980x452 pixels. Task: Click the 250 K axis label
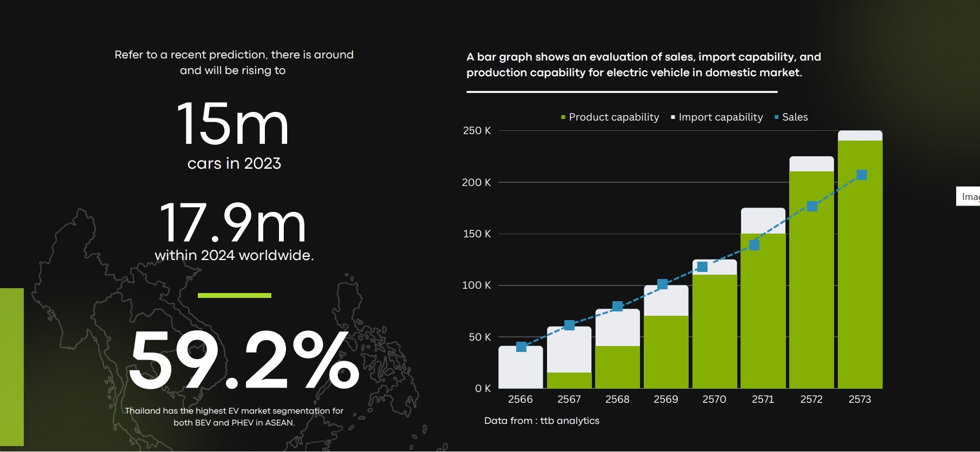pyautogui.click(x=477, y=130)
